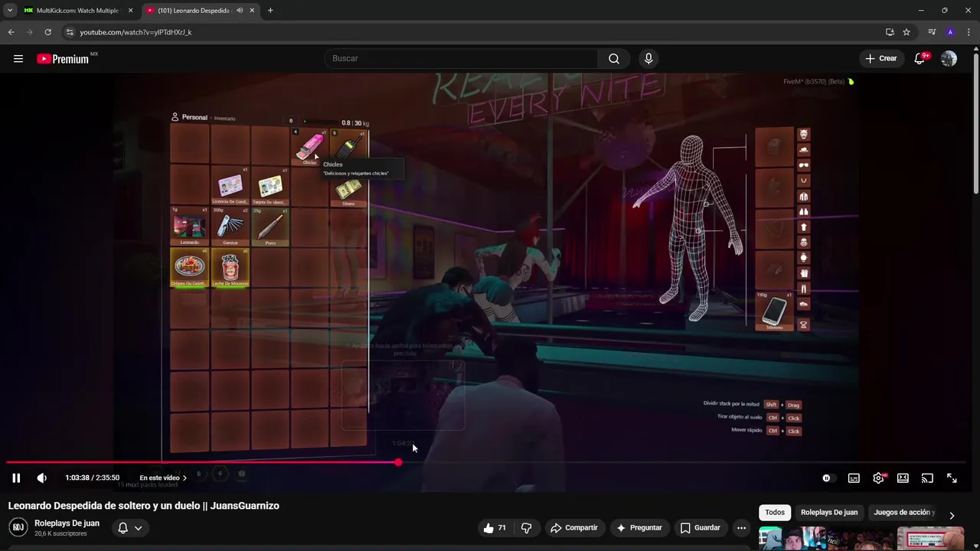The width and height of the screenshot is (980, 551).
Task: Click the youtube.com address bar URL
Action: point(136,32)
